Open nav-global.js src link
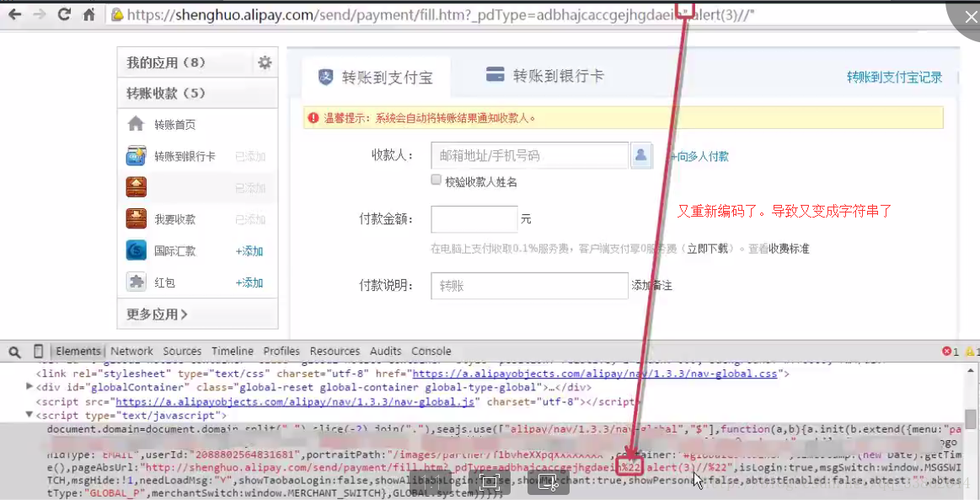Image resolution: width=980 pixels, height=500 pixels. pyautogui.click(x=295, y=402)
